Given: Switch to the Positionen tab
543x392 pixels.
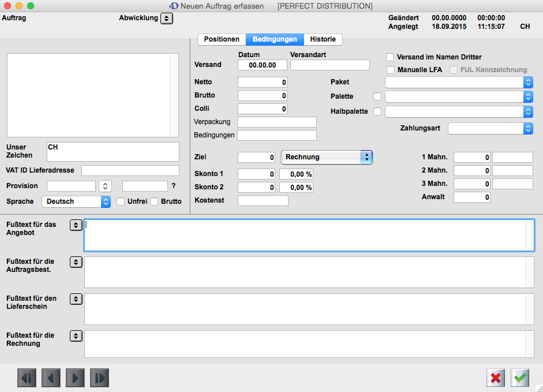Looking at the screenshot, I should (x=222, y=39).
